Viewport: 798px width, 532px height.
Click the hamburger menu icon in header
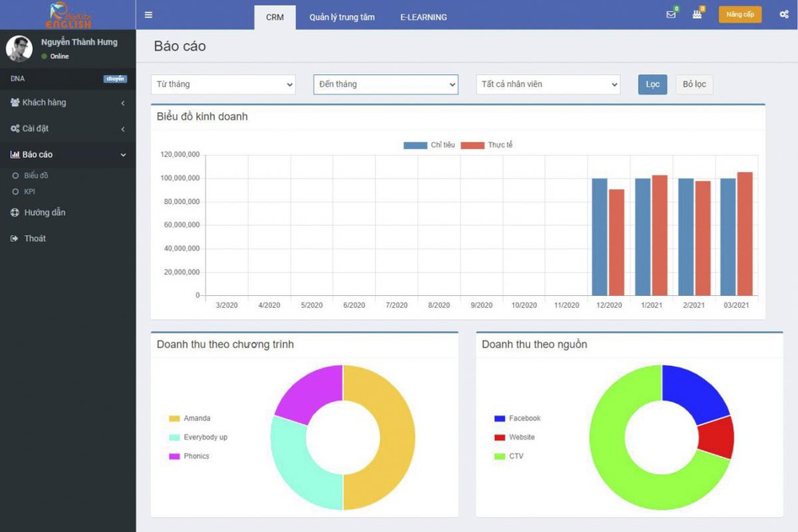pyautogui.click(x=148, y=15)
